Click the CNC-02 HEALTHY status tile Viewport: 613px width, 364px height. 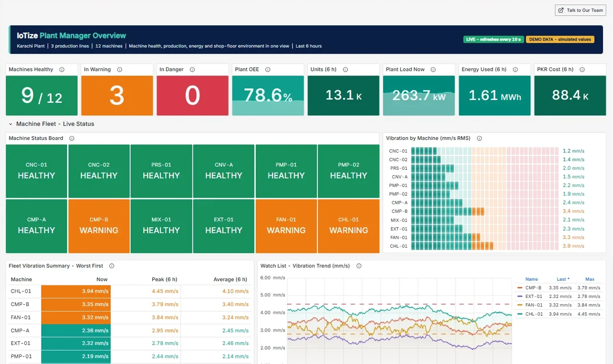[99, 171]
